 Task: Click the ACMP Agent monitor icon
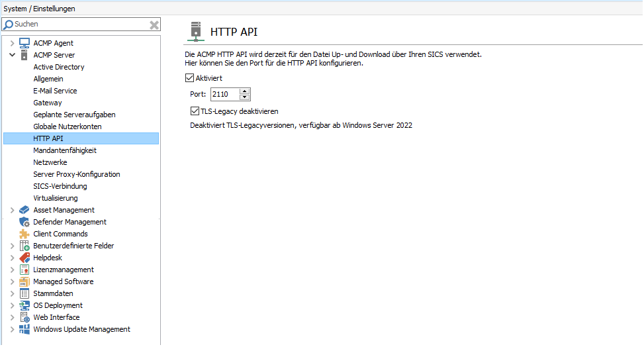coord(24,43)
